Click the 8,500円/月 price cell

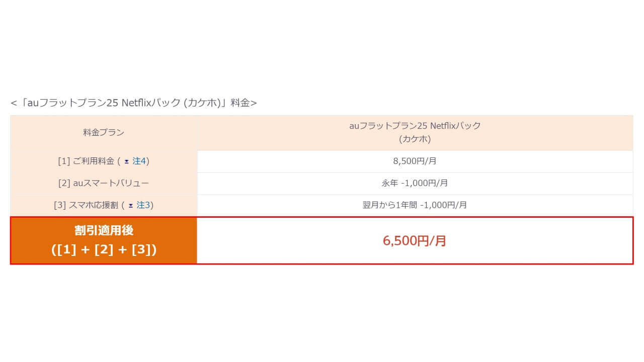[x=415, y=161]
